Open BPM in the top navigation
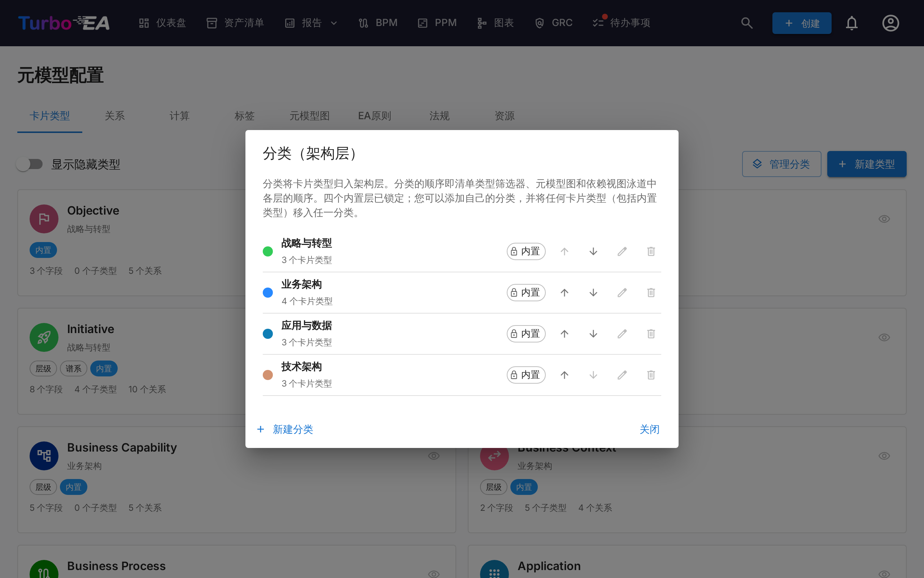This screenshot has height=578, width=924. point(378,23)
